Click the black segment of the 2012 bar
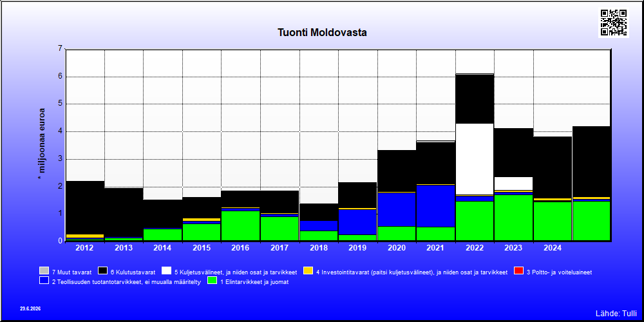This screenshot has width=644, height=322. [84, 207]
